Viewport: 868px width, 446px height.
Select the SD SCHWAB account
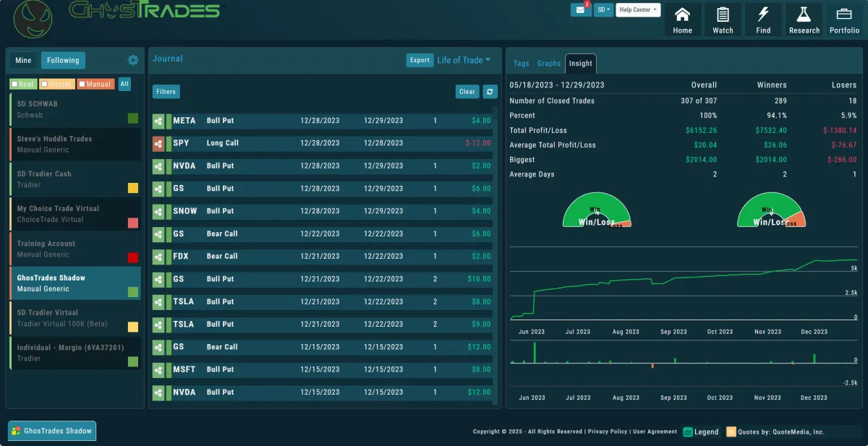pos(75,109)
